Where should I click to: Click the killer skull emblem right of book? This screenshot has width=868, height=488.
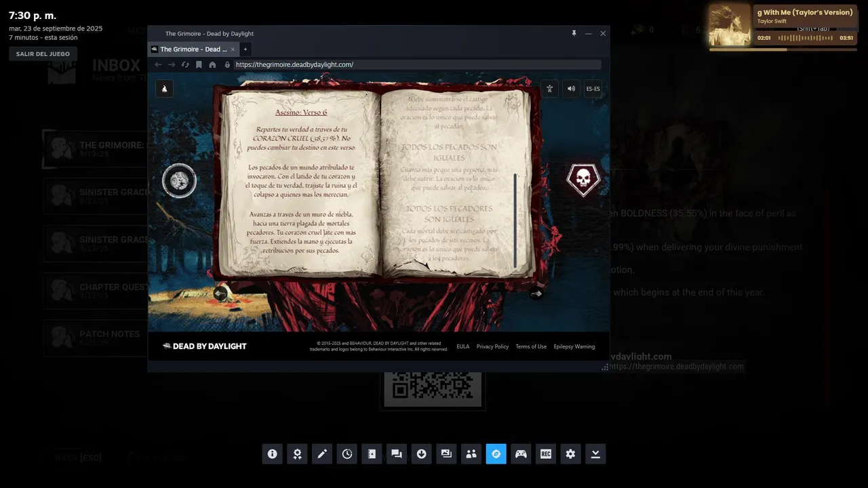tap(583, 180)
